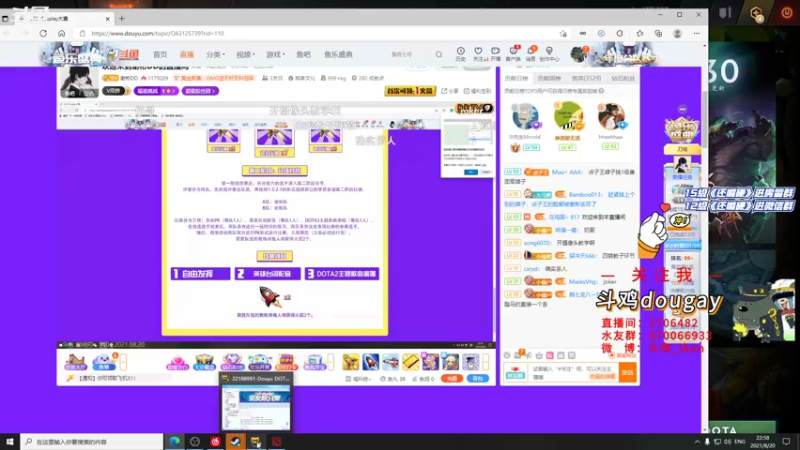
Task: Open Douyu messages (消息) bell
Action: (531, 54)
